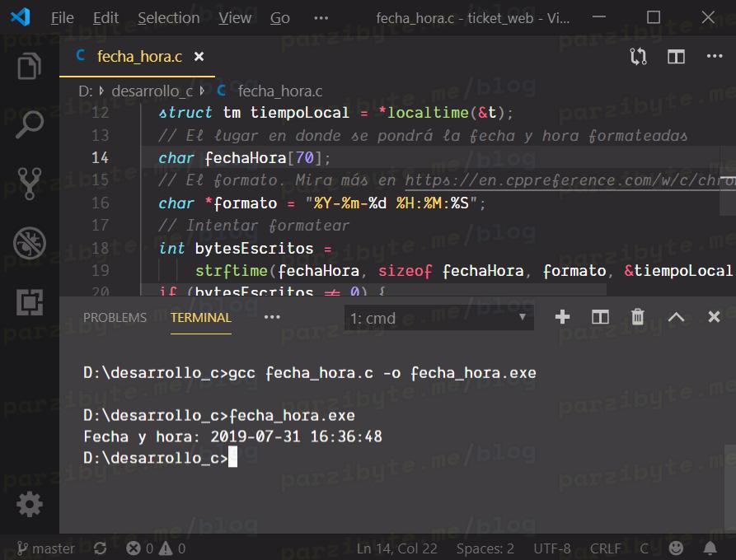Viewport: 736px width, 560px height.
Task: Show more panel tabs via ellipsis
Action: point(272,317)
